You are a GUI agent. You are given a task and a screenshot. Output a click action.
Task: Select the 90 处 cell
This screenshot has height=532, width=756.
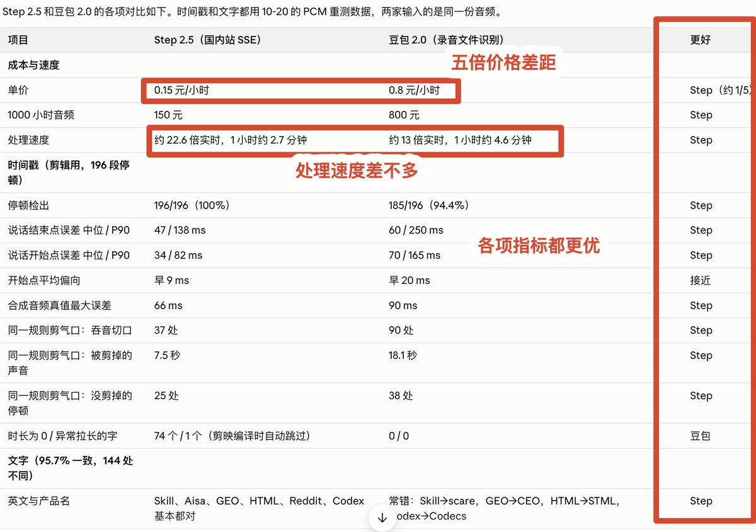click(402, 330)
